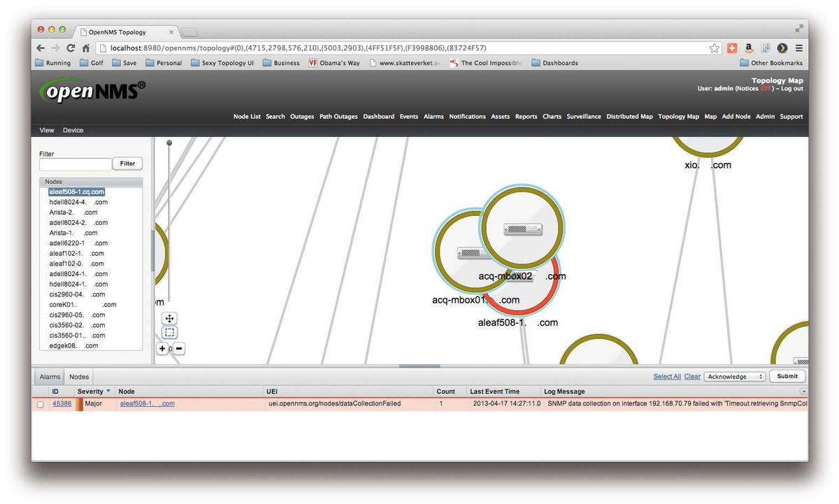Open the View menu
The width and height of the screenshot is (839, 504).
[47, 130]
